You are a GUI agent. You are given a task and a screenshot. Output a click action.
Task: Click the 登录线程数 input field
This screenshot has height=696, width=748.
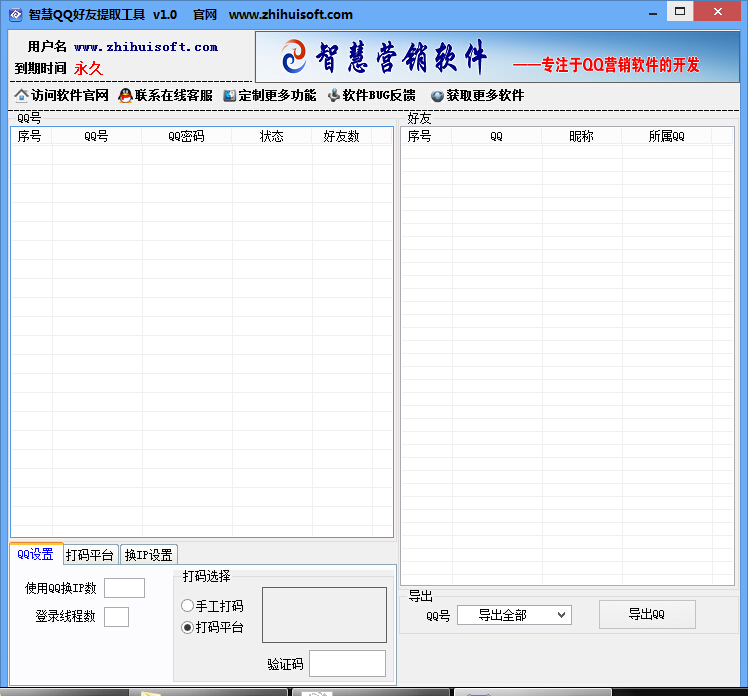pos(116,617)
